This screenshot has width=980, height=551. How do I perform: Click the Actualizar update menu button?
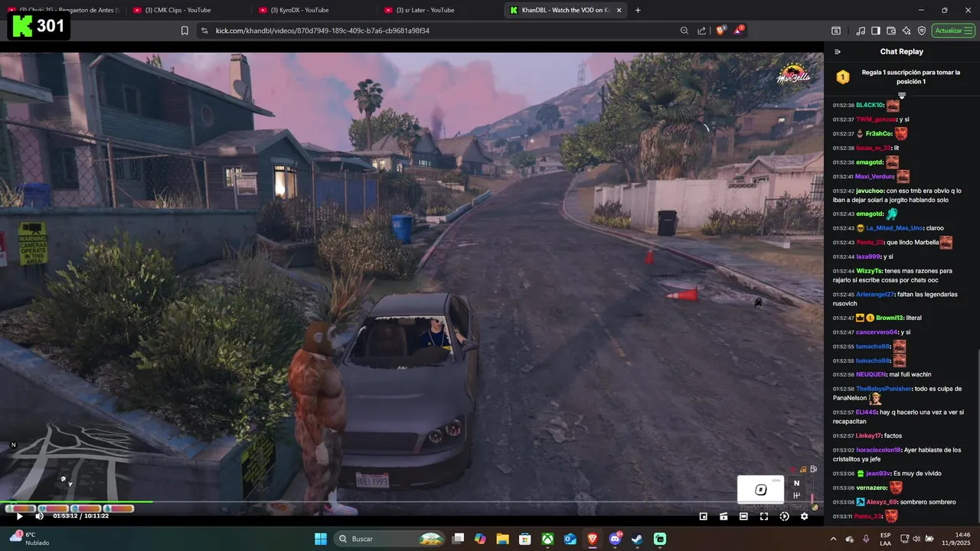tap(954, 31)
